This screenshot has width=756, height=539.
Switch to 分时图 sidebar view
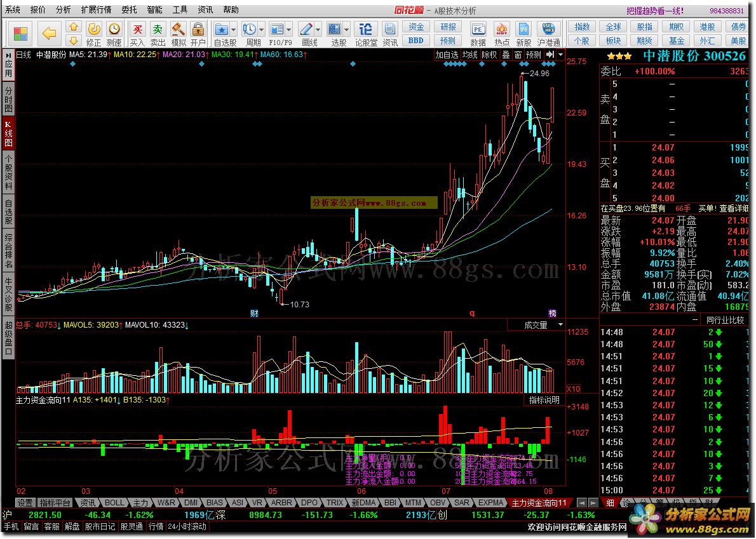pyautogui.click(x=9, y=99)
